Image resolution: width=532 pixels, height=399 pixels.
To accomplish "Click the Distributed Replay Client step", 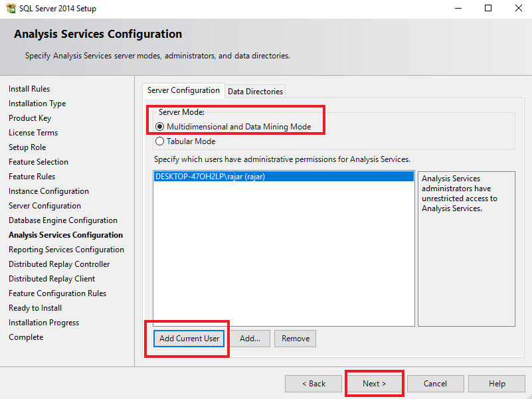I will [x=52, y=279].
